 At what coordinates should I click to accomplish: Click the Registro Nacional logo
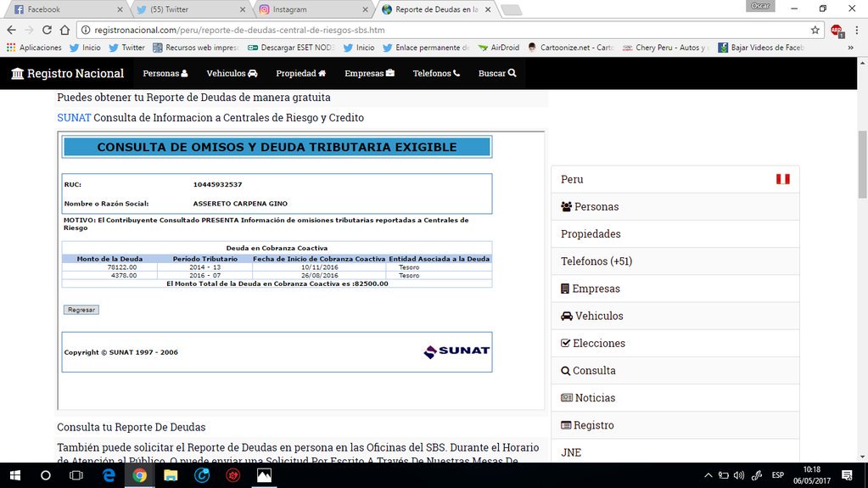click(x=68, y=73)
